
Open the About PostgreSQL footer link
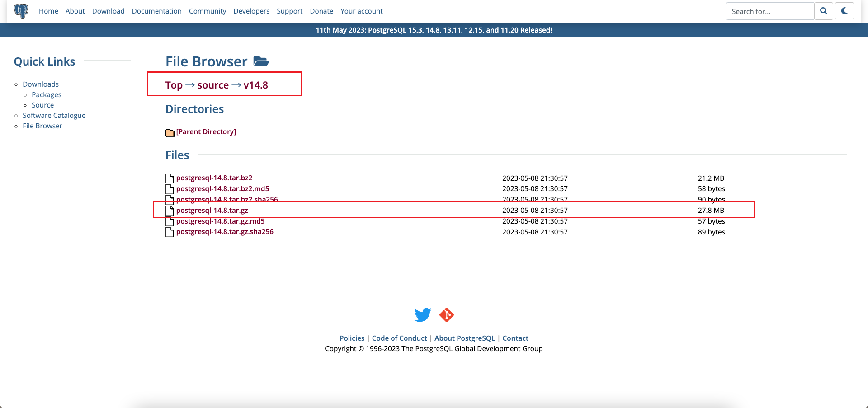pyautogui.click(x=465, y=338)
